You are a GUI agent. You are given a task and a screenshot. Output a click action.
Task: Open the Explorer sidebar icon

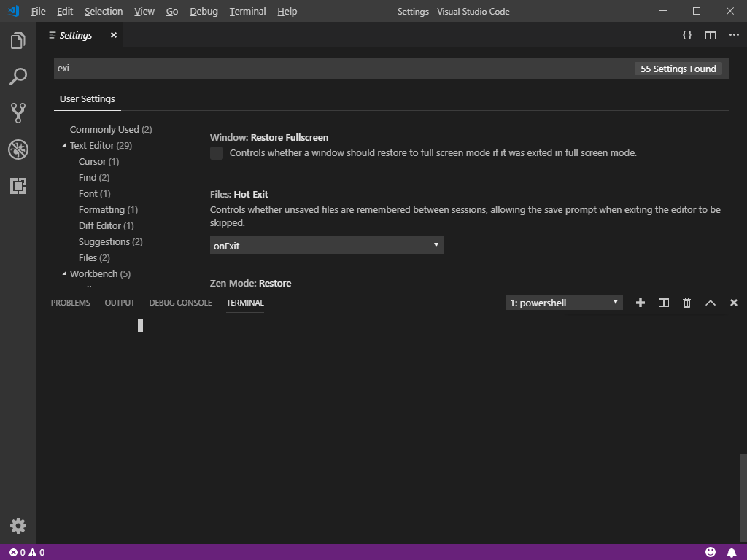click(x=18, y=41)
